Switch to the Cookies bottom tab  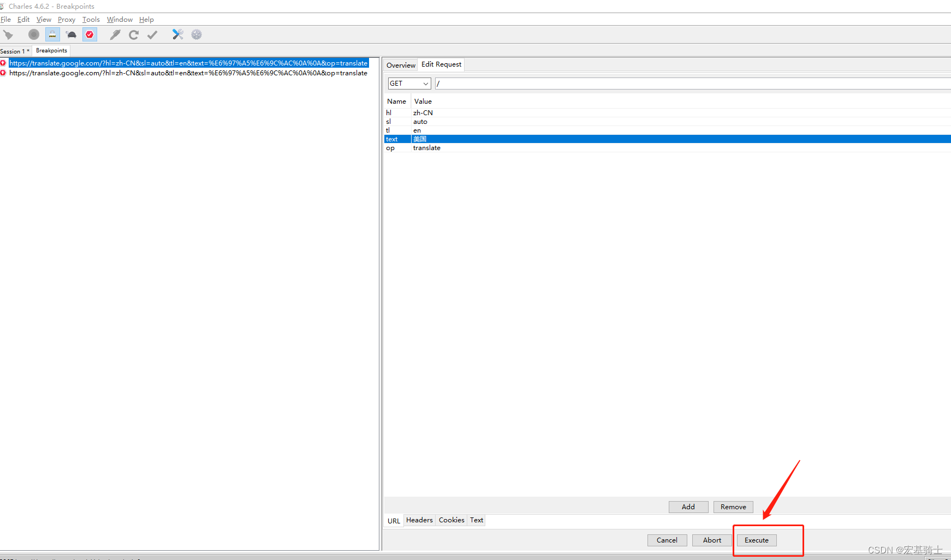[451, 520]
